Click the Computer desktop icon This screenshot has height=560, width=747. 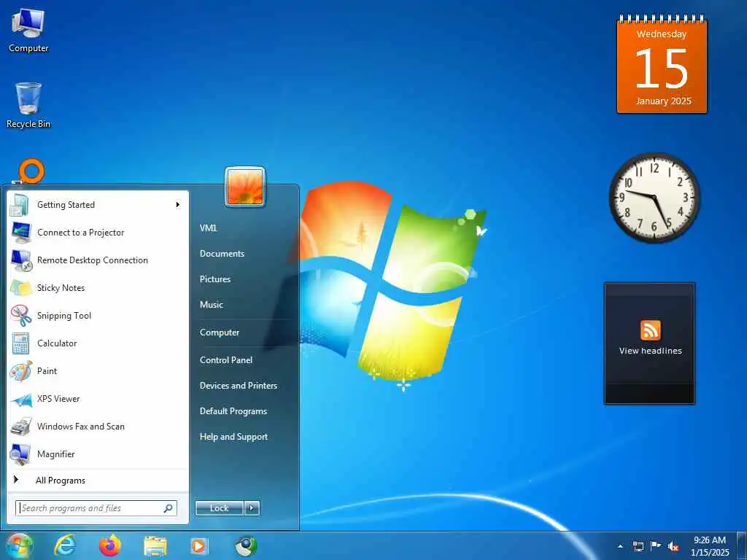[28, 31]
